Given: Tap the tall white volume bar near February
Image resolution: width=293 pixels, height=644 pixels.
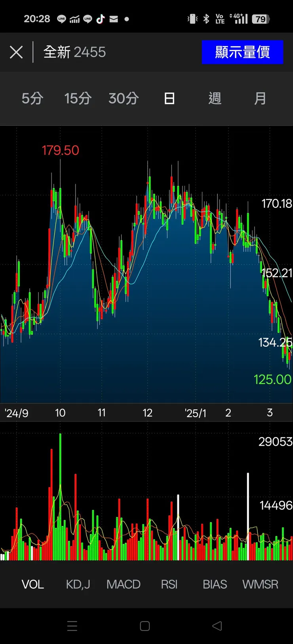Looking at the screenshot, I should [x=248, y=517].
